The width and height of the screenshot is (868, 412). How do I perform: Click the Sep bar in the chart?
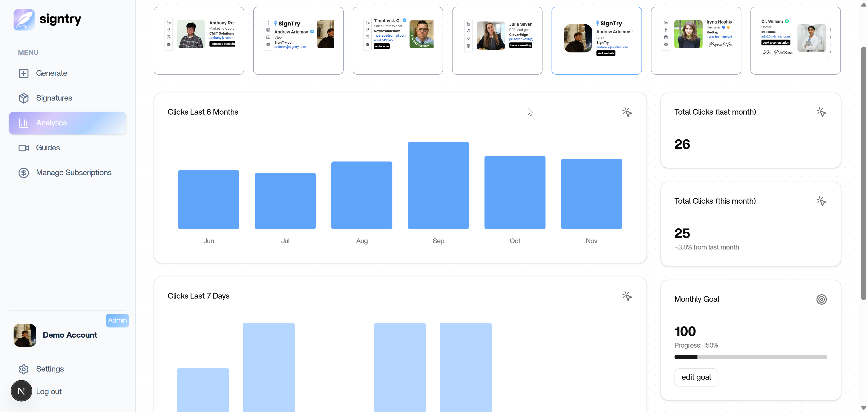point(438,185)
